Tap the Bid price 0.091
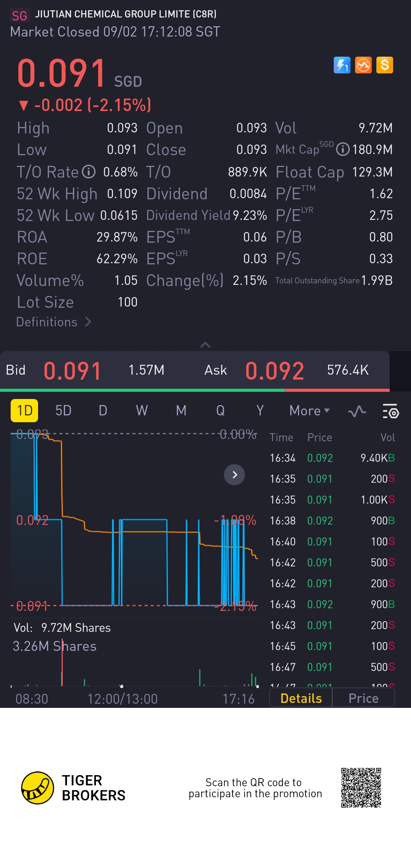 [x=72, y=370]
